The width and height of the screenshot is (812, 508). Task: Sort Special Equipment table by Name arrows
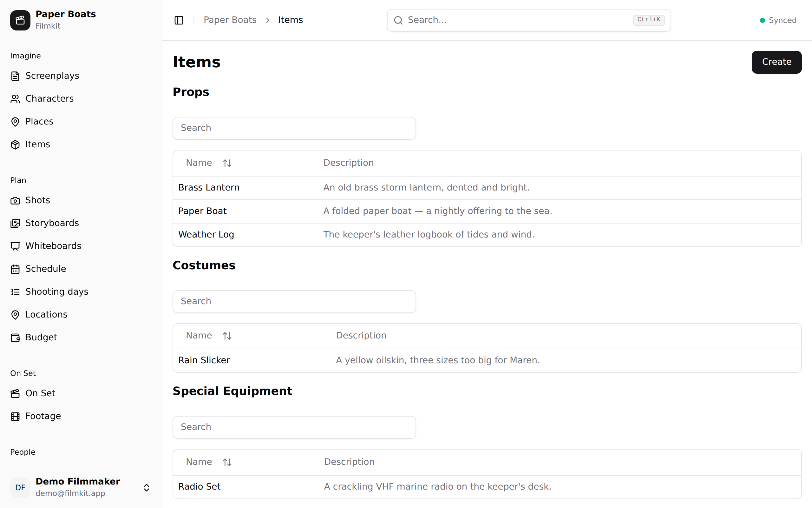click(227, 462)
